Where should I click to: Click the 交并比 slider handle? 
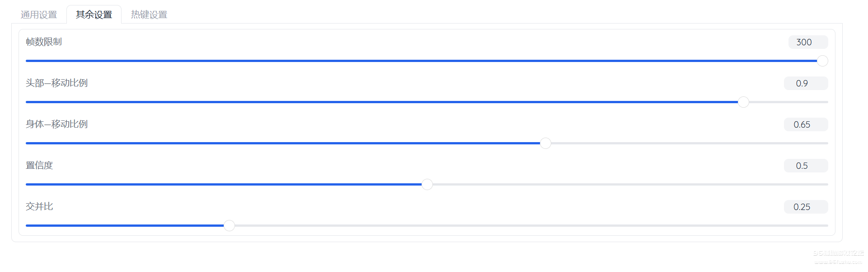click(x=230, y=225)
